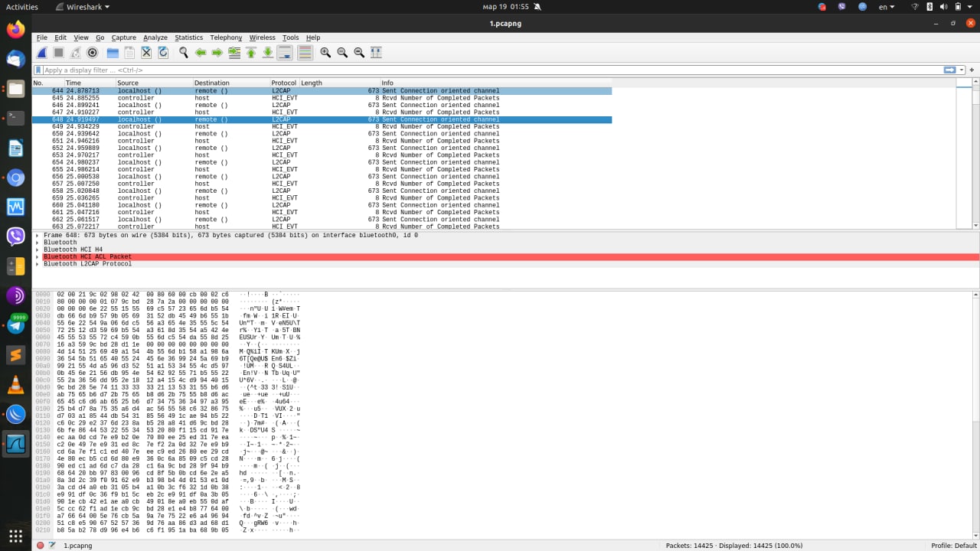Expand Bluetooth L2CAP Protocol node

coord(38,264)
